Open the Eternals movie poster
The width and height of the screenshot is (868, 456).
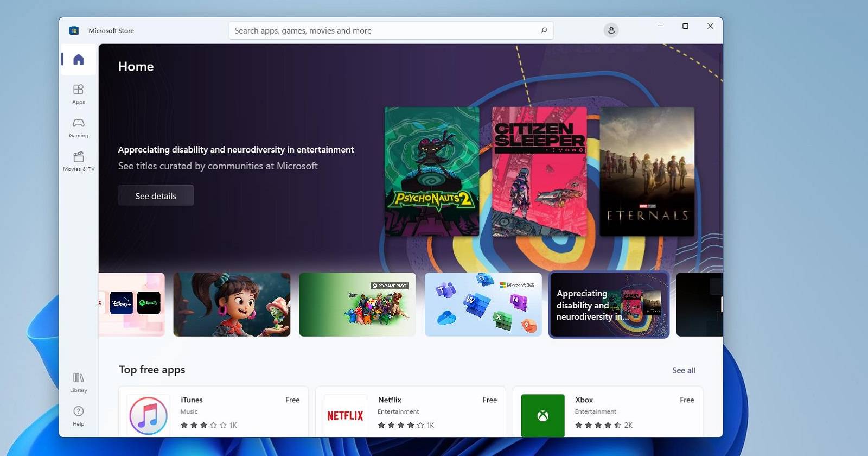[647, 172]
